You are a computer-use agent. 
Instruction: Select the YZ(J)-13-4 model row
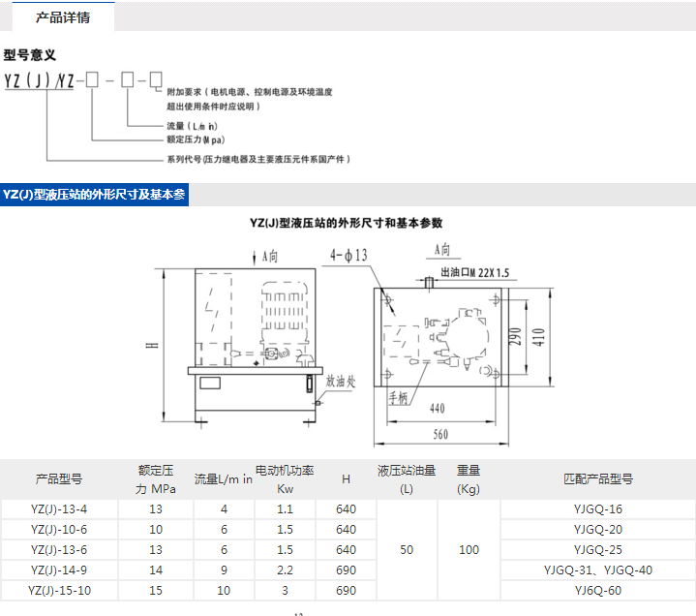59,509
